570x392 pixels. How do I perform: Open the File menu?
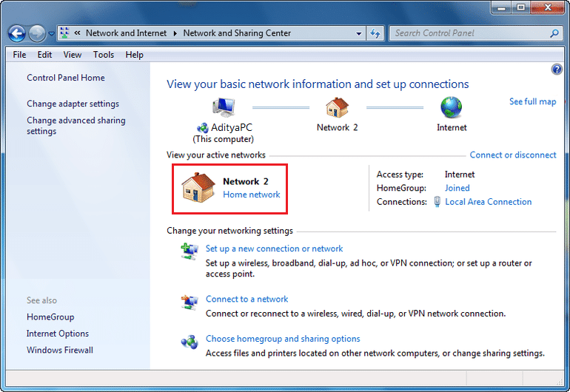click(x=19, y=55)
